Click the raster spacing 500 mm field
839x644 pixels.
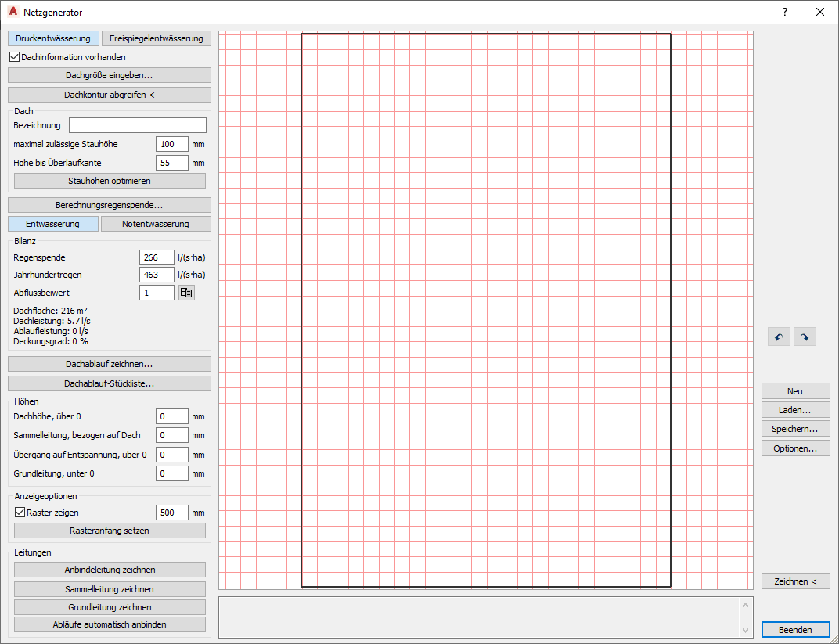click(x=171, y=513)
